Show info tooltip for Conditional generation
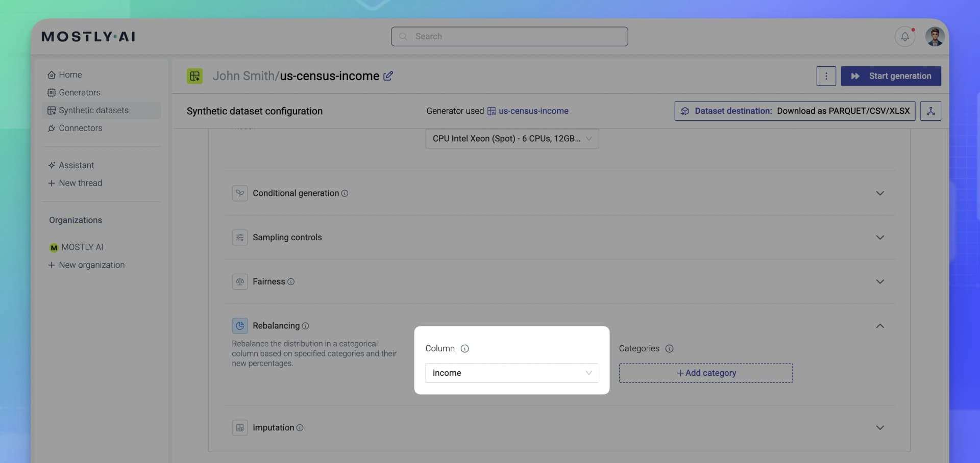980x463 pixels. pos(345,193)
